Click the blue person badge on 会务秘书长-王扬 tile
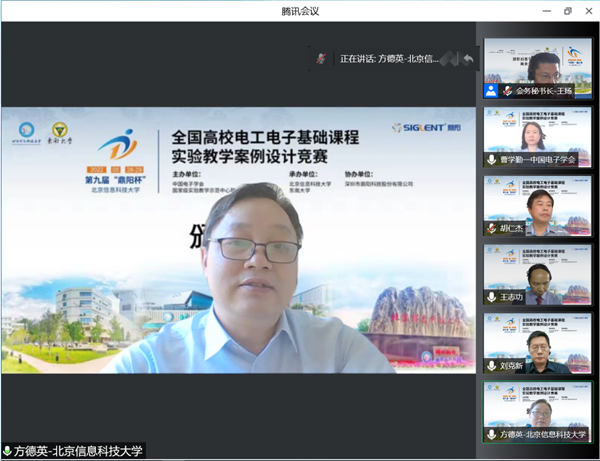This screenshot has height=461, width=600. (491, 91)
